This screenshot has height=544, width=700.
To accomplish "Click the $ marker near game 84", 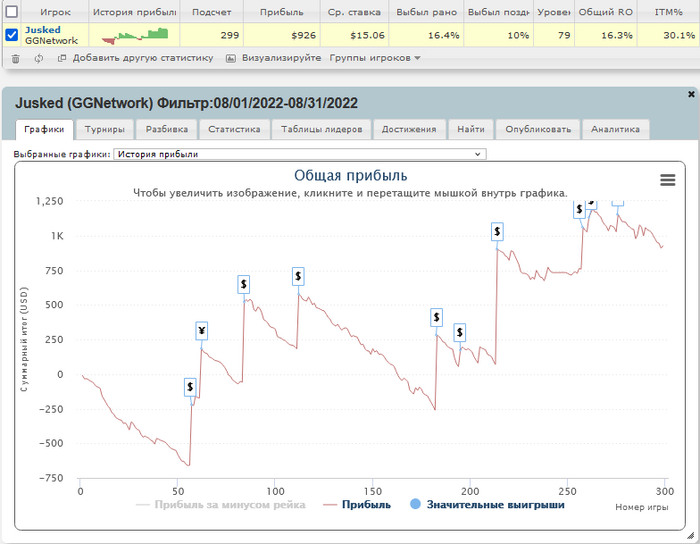I will [x=243, y=284].
